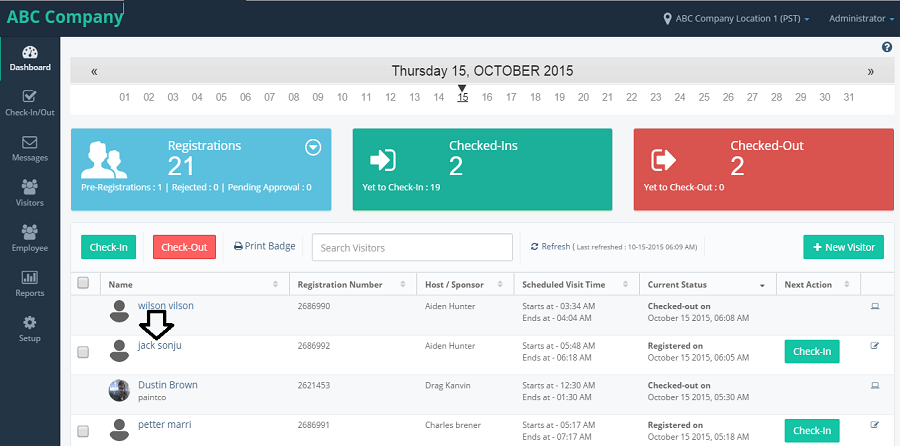This screenshot has width=900, height=446.
Task: Click Check-In button for jack sonju
Action: (812, 351)
